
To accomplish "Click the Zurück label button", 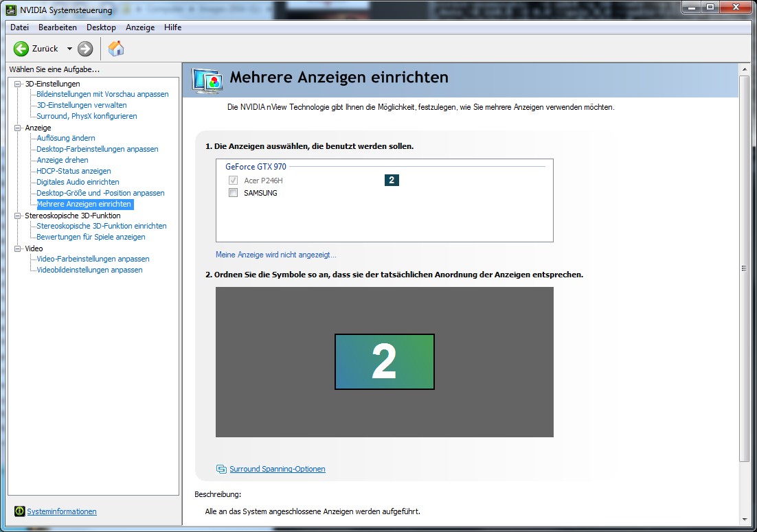I will point(45,49).
